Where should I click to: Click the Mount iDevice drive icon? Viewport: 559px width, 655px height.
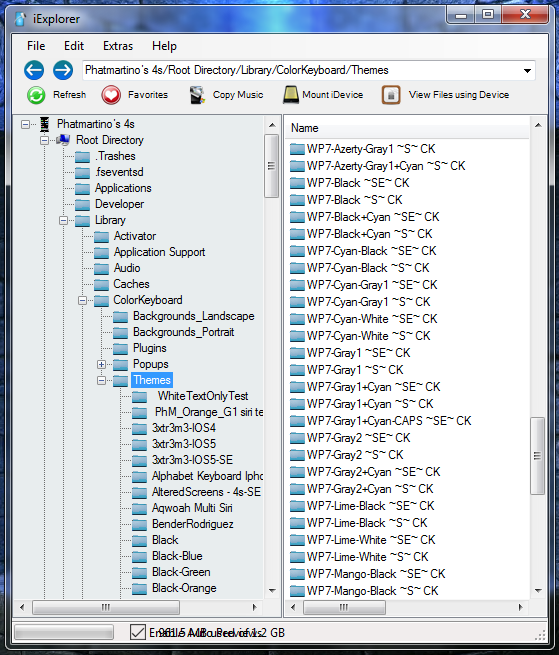pos(291,95)
